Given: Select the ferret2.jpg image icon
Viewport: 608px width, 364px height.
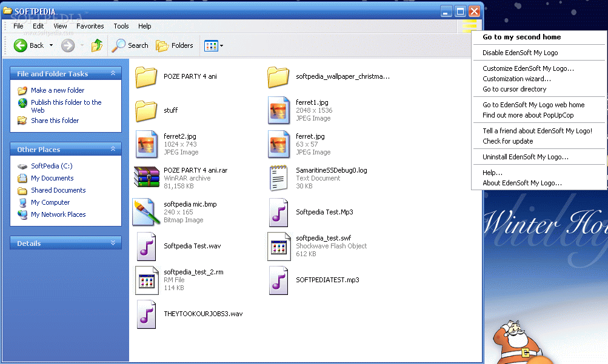Looking at the screenshot, I should [146, 144].
